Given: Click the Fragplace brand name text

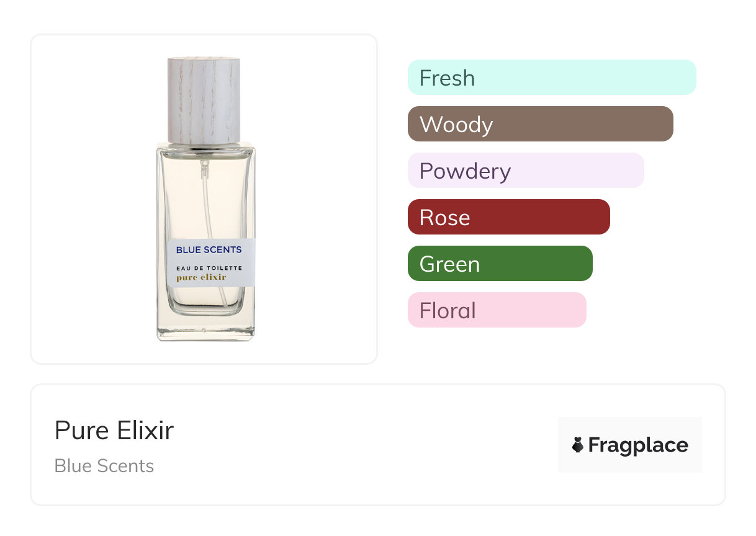Looking at the screenshot, I should point(638,445).
